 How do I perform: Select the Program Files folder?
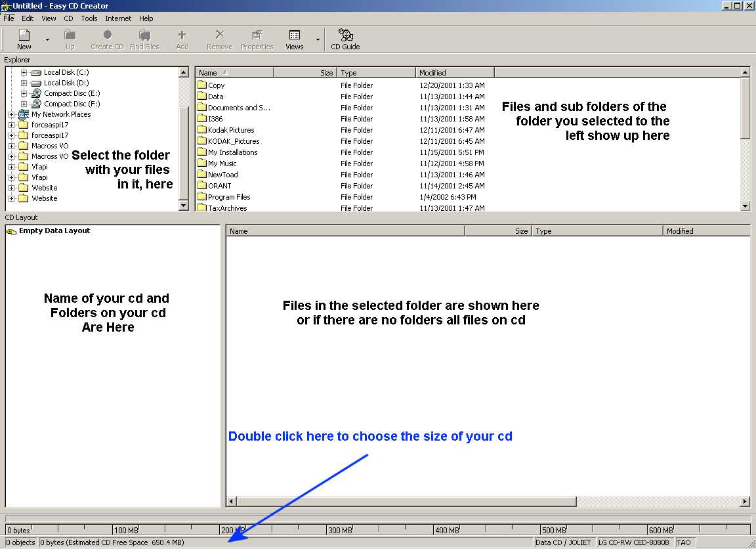coord(228,197)
